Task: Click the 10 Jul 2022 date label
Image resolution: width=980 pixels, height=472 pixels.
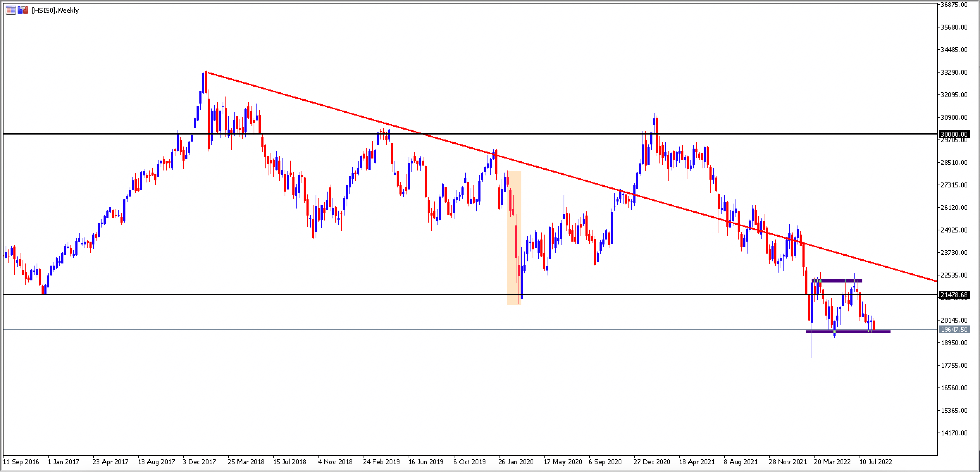Action: [876, 462]
